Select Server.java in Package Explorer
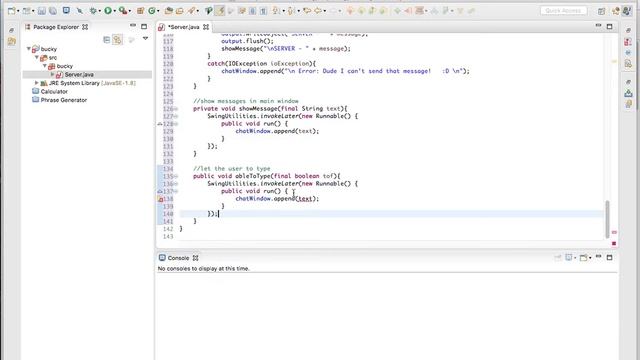 (x=79, y=75)
